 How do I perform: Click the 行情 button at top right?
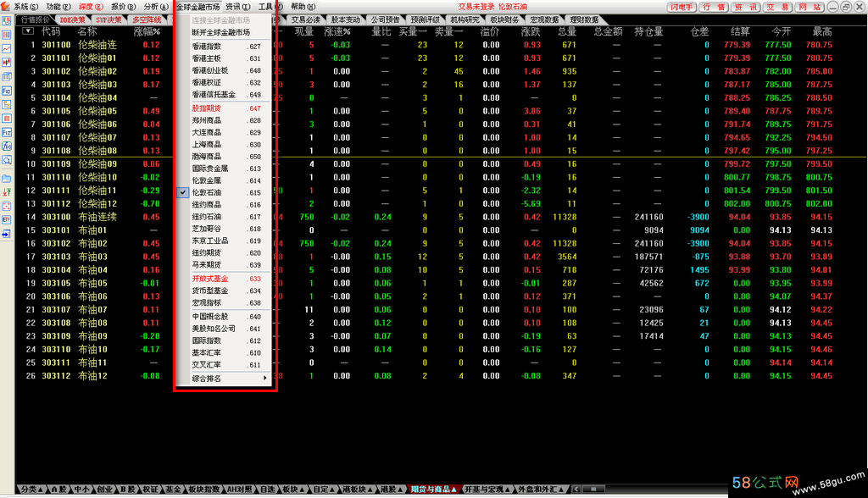(x=714, y=7)
